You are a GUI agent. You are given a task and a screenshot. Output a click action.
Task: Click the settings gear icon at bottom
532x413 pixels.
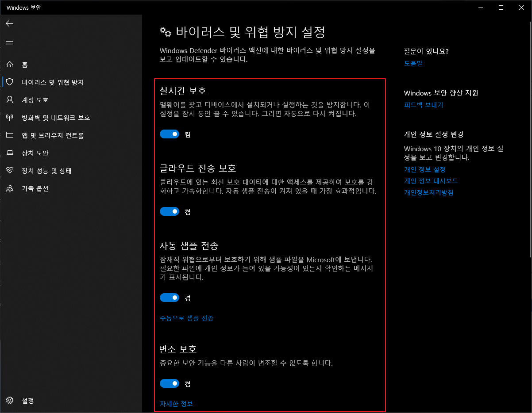point(10,401)
